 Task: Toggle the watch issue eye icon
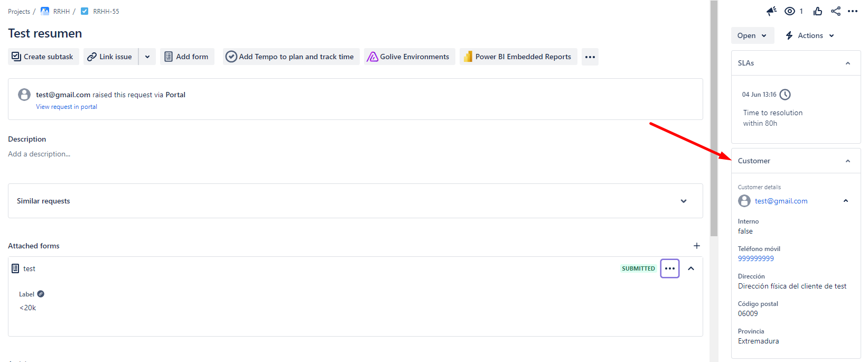790,11
